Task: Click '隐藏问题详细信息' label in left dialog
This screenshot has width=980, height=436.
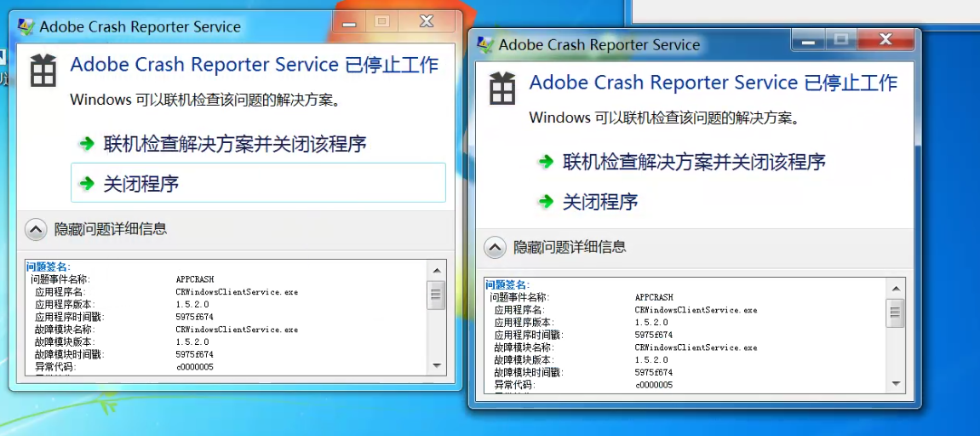Action: tap(111, 229)
